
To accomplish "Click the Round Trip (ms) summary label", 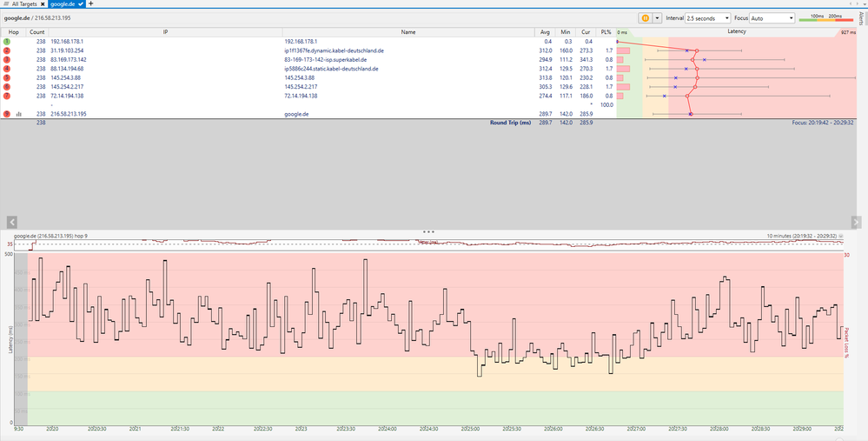I will tap(510, 123).
